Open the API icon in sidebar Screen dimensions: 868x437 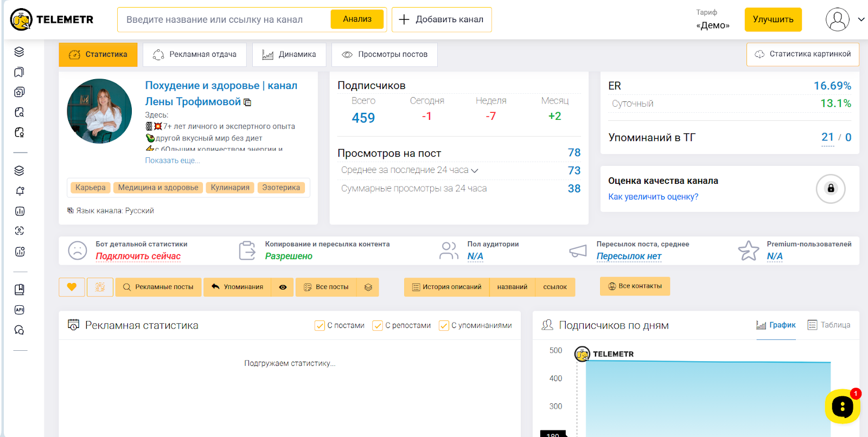(x=20, y=310)
